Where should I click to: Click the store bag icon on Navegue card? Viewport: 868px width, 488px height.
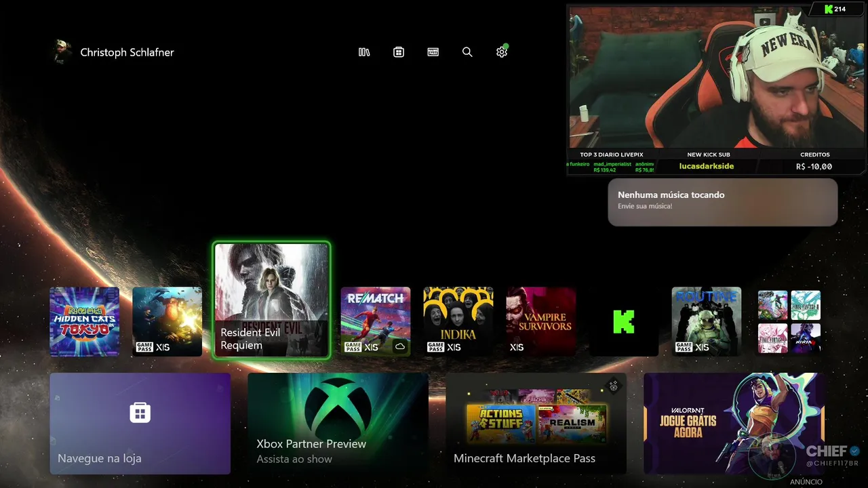coord(140,412)
